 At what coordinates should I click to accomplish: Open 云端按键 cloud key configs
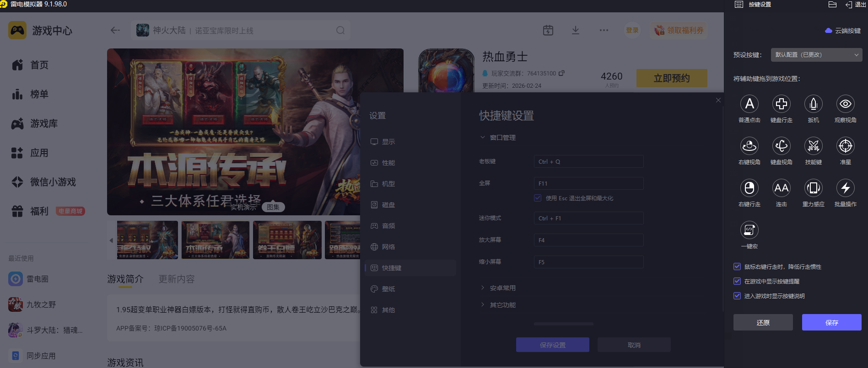[843, 31]
